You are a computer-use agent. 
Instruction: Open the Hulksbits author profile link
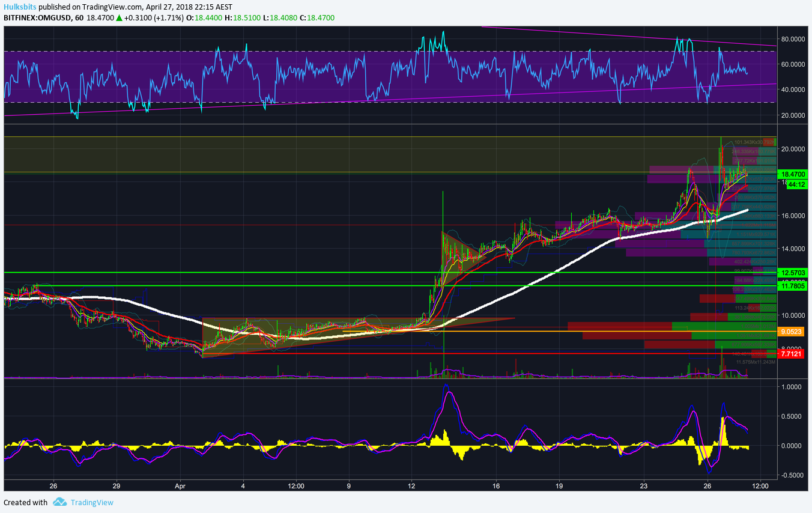point(19,7)
